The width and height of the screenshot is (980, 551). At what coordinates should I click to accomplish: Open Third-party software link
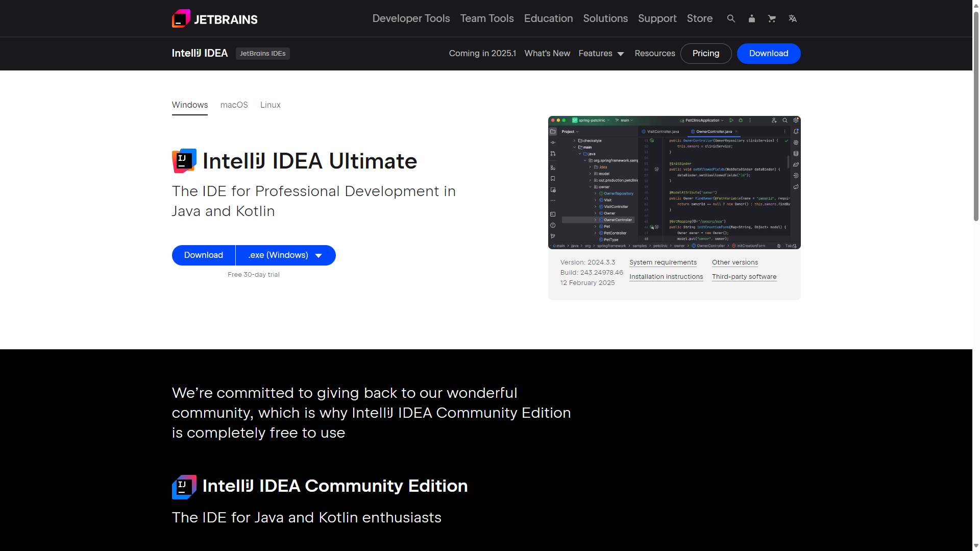click(744, 277)
